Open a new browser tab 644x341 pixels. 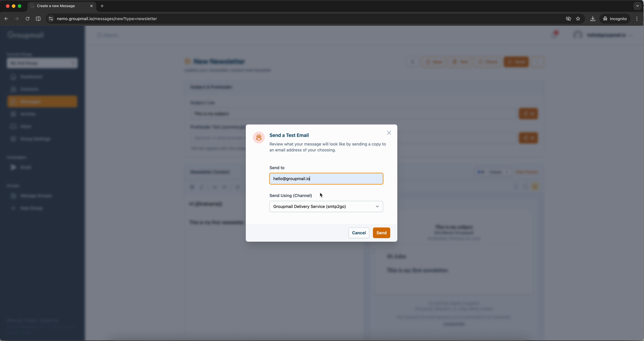(102, 6)
